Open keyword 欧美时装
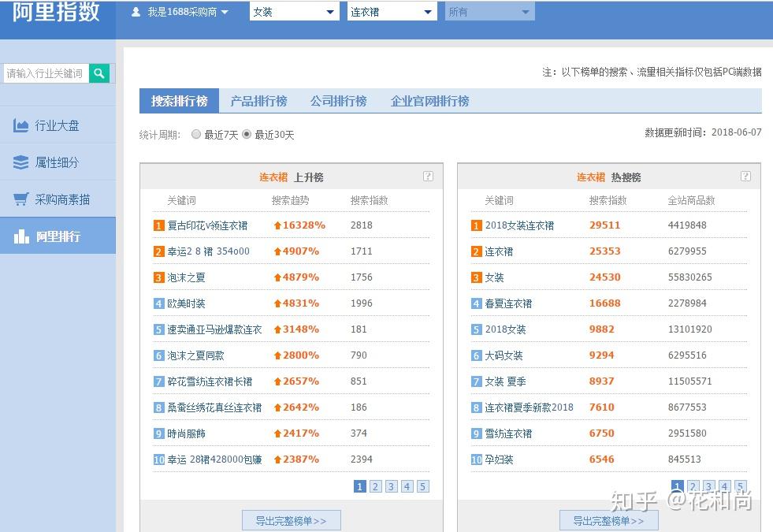Viewport: 773px width, 532px height. 186,303
